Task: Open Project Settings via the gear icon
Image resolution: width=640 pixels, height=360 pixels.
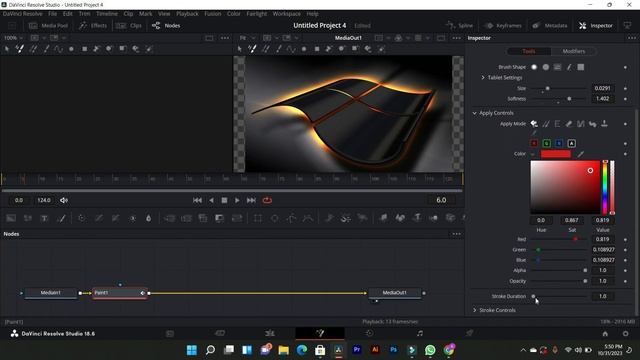Action: [625, 333]
